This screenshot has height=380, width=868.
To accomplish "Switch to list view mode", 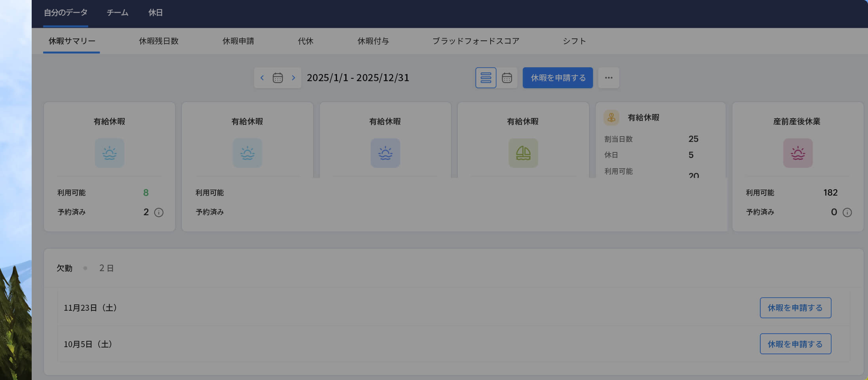I will tap(485, 78).
